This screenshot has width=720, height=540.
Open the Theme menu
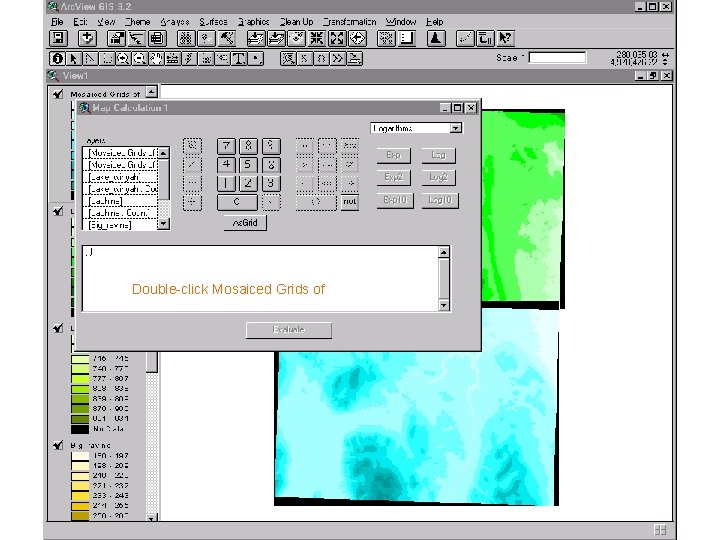(x=137, y=22)
